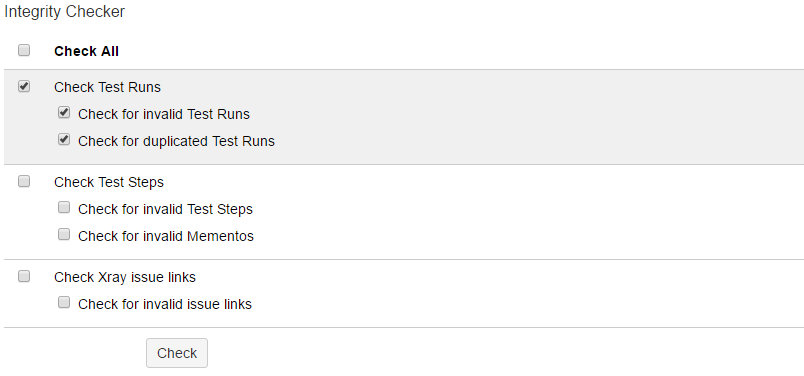Click the bold 'Check All' label text
This screenshot has height=376, width=804.
click(x=87, y=51)
